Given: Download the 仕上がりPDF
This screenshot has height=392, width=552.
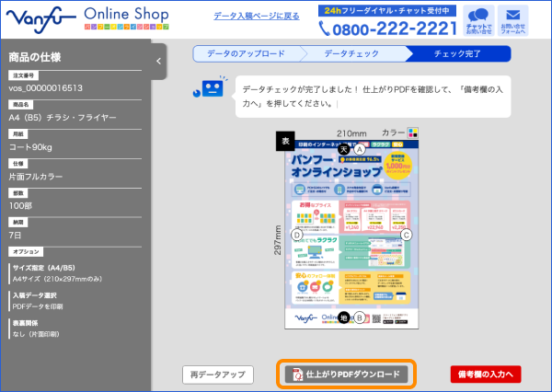Looking at the screenshot, I should point(347,375).
